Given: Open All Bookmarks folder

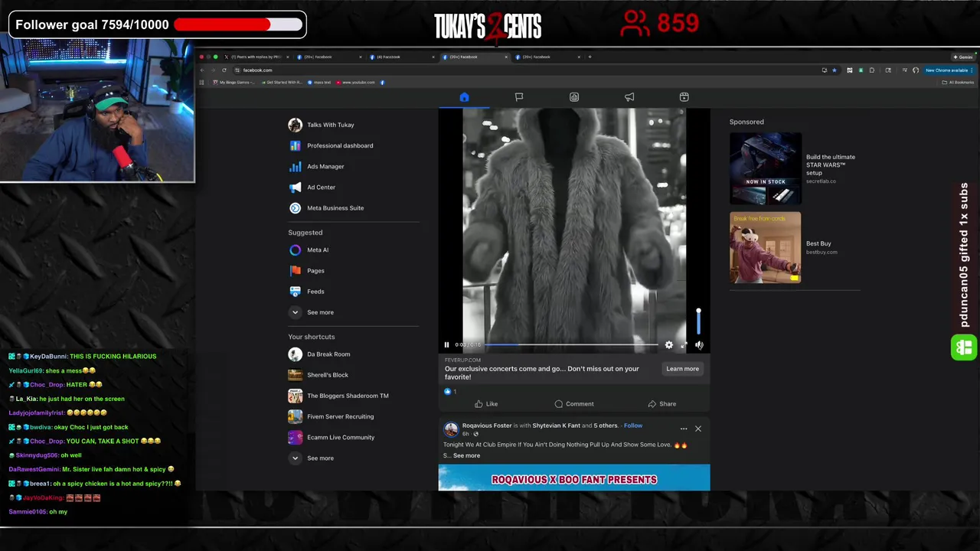Looking at the screenshot, I should [959, 82].
